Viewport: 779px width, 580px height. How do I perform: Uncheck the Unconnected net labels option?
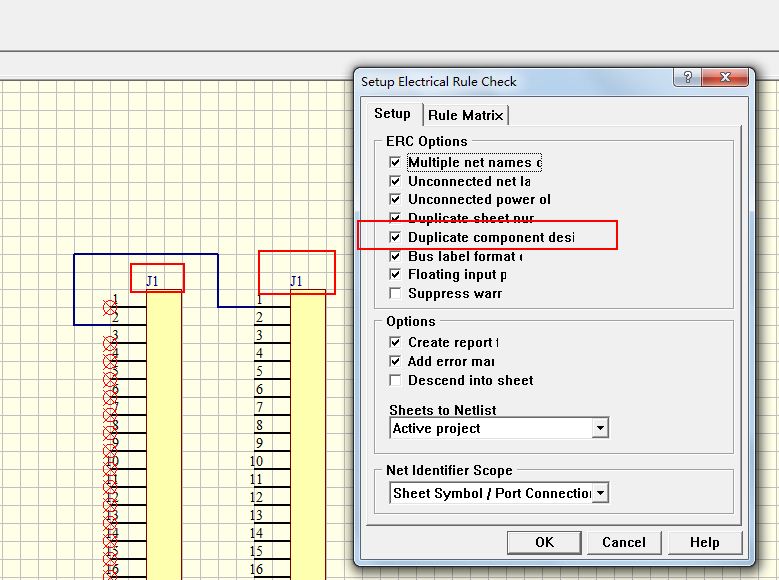click(395, 181)
